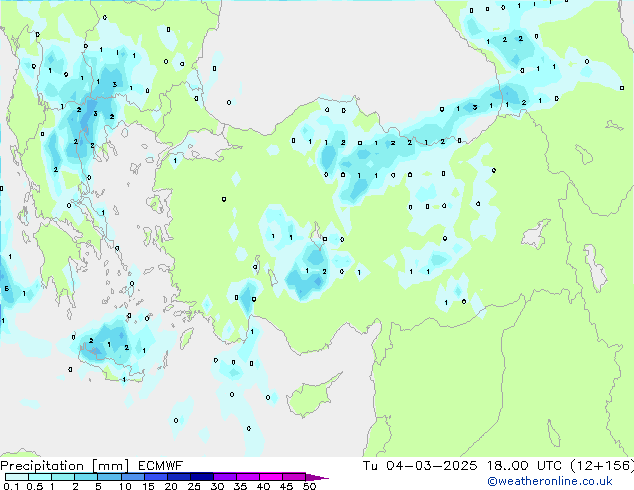Screen dimensions: 634x490
Task: Click the "15" legend scale label
Action: (148, 486)
